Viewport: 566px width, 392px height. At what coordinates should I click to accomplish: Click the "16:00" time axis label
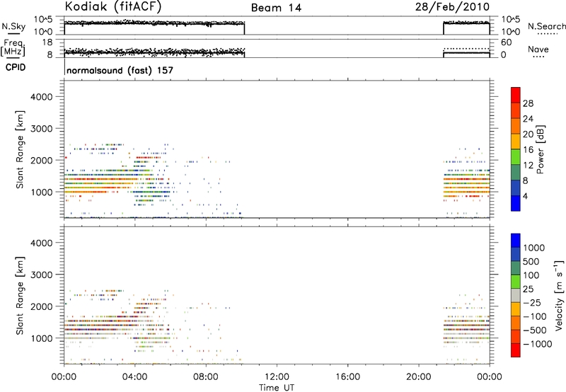347,376
